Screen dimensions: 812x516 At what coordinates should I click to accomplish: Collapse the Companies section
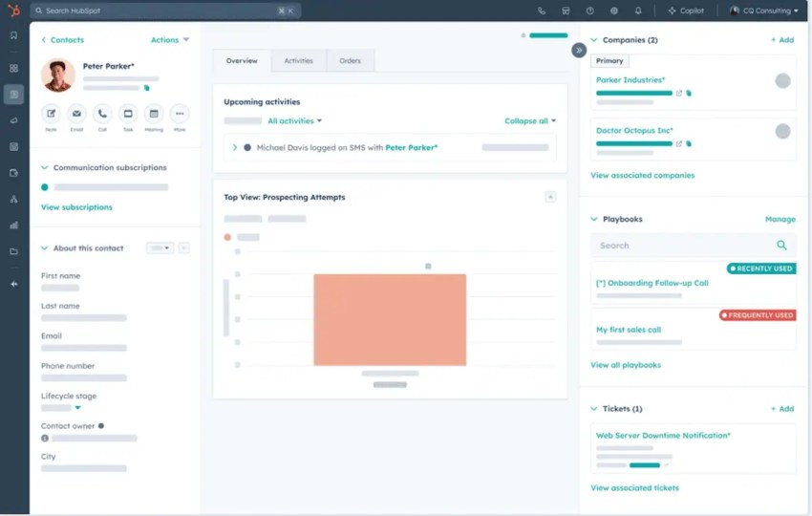click(x=594, y=40)
